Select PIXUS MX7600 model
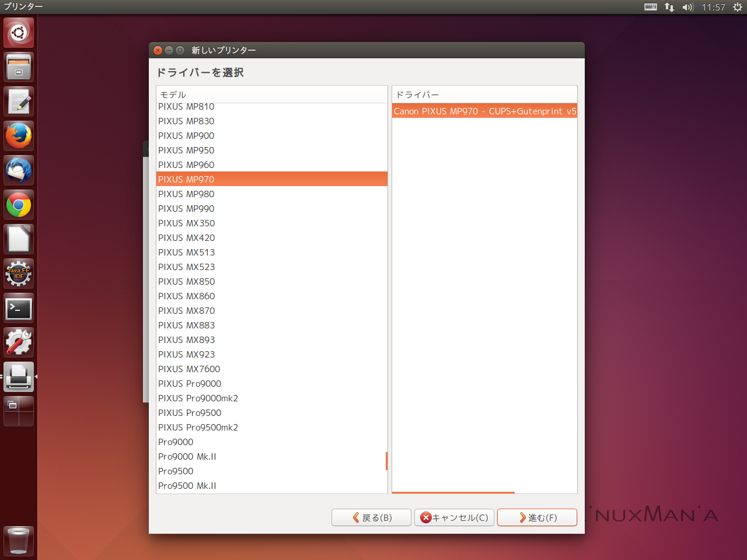Image resolution: width=747 pixels, height=560 pixels. coord(272,369)
